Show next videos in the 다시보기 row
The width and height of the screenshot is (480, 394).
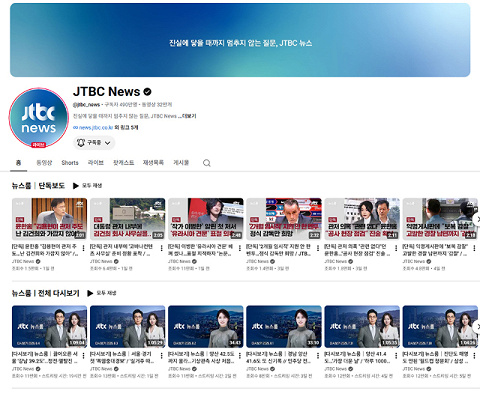(x=477, y=327)
